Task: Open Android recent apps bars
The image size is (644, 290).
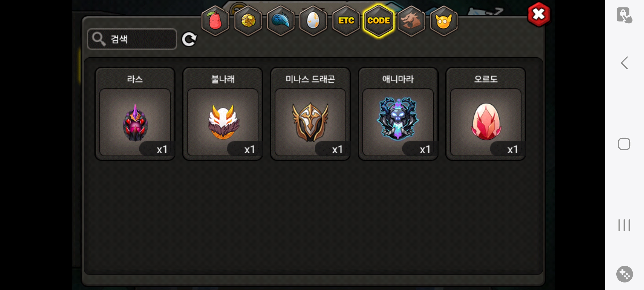Action: [x=624, y=225]
